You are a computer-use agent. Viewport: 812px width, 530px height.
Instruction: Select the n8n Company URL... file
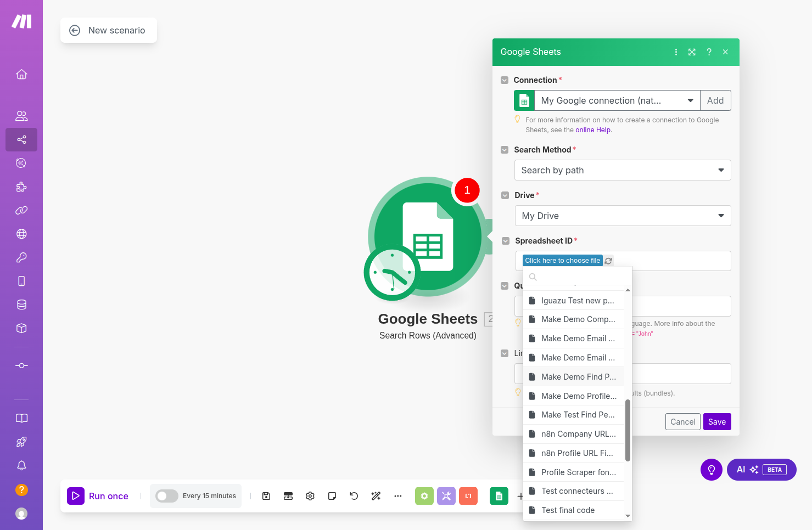[x=574, y=434]
